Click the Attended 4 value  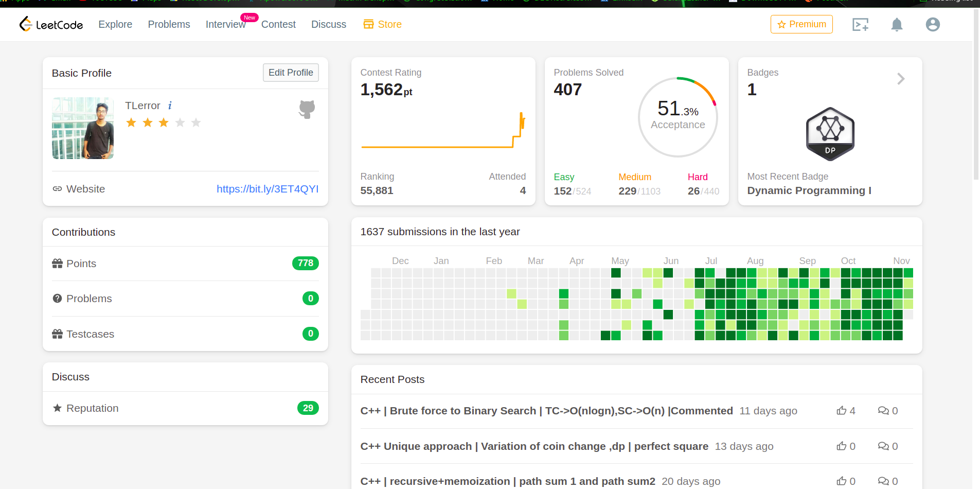tap(523, 190)
